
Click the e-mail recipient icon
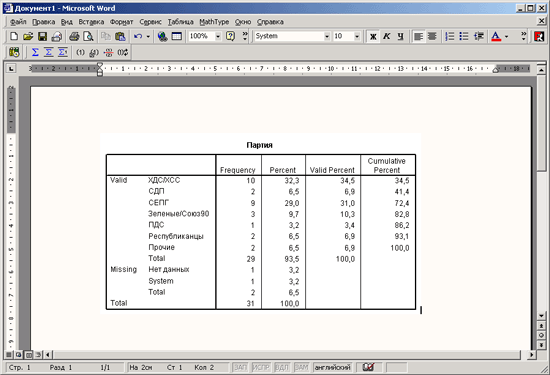[x=56, y=36]
